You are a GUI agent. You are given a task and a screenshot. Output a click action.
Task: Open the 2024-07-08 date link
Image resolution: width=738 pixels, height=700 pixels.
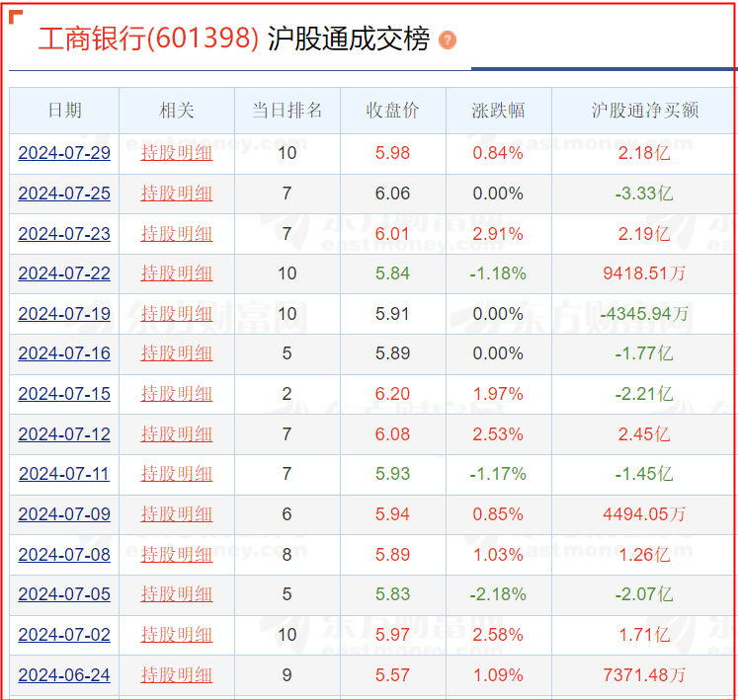[x=64, y=555]
